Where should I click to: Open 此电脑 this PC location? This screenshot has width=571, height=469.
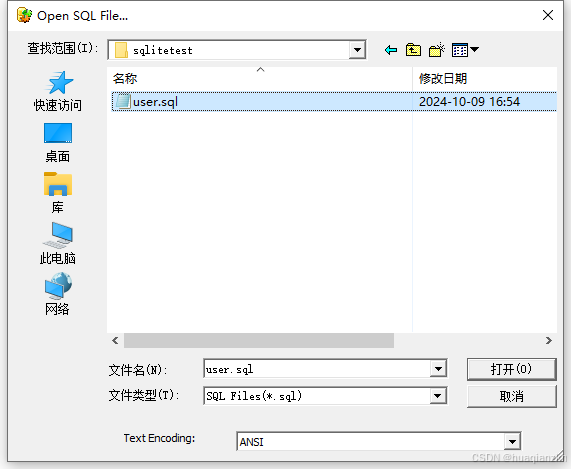coord(58,243)
